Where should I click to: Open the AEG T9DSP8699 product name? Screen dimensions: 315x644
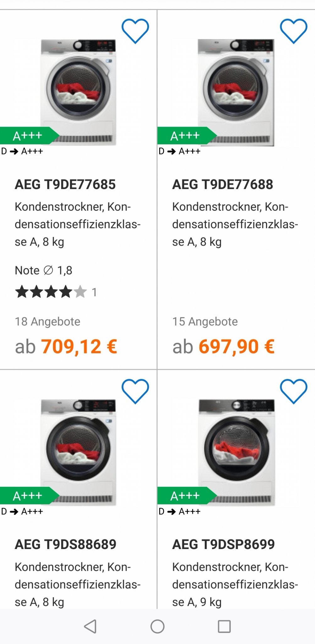point(224,544)
